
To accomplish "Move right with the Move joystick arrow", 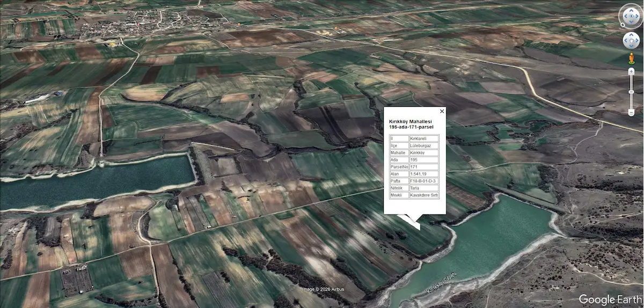I will click(637, 40).
